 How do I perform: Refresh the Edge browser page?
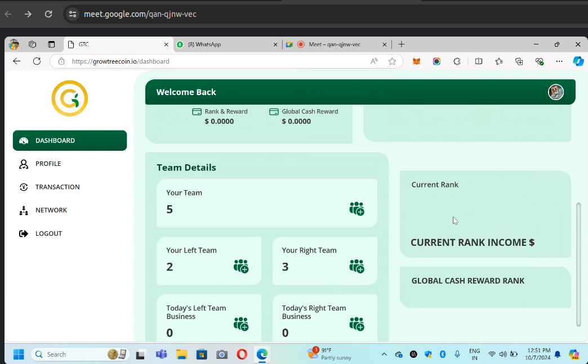tap(37, 61)
